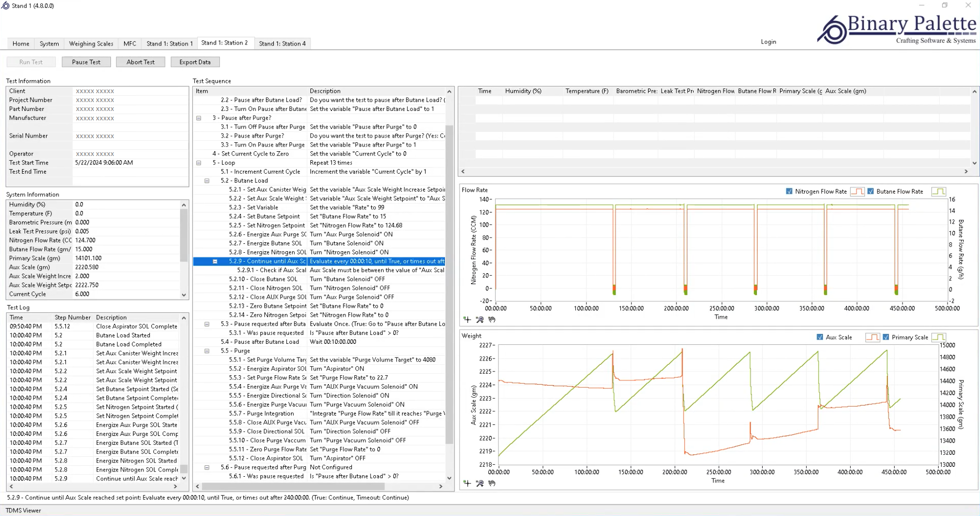Activate zoom tool on Flow Rate graph
Viewport: 980px width, 516px height.
coord(480,319)
